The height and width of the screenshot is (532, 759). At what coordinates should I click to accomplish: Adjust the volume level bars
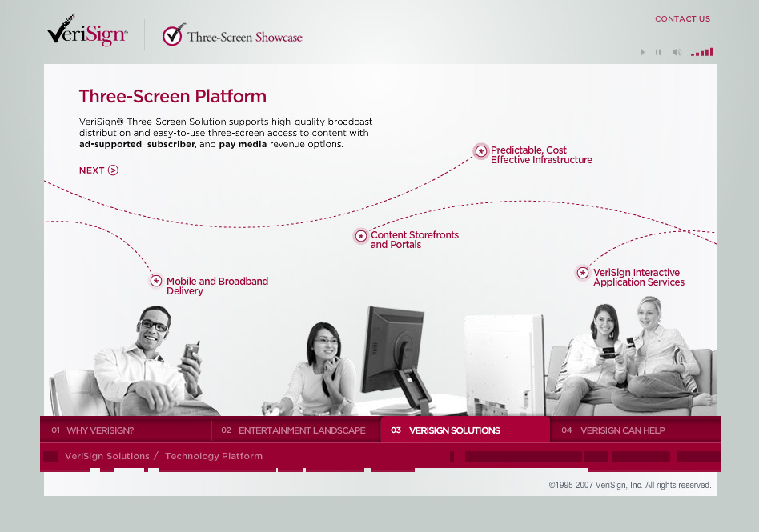[702, 52]
